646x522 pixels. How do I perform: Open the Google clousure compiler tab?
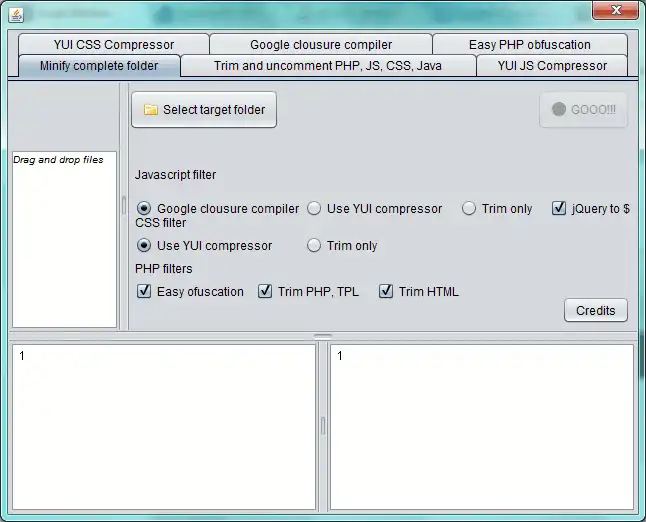click(321, 44)
